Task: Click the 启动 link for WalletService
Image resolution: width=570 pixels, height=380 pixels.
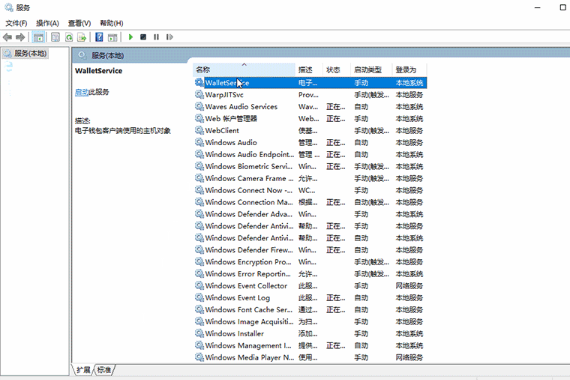Action: [x=81, y=92]
